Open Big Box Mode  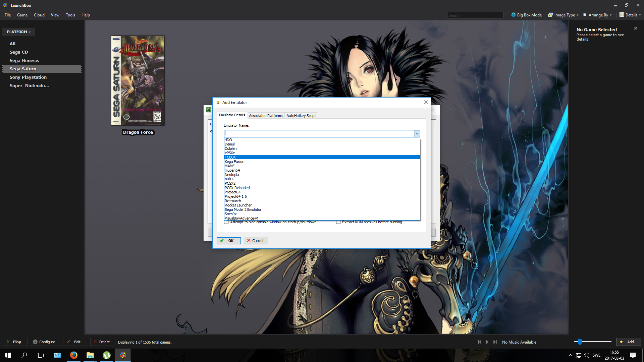click(x=526, y=15)
